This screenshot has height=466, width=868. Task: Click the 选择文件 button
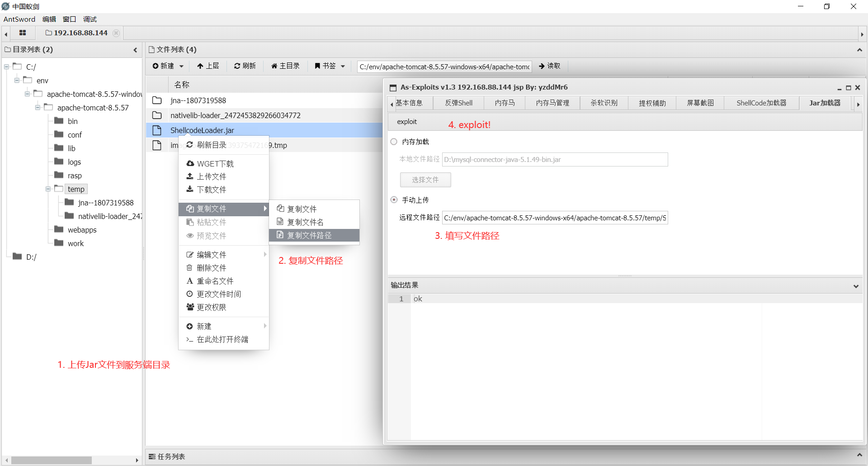pyautogui.click(x=425, y=180)
